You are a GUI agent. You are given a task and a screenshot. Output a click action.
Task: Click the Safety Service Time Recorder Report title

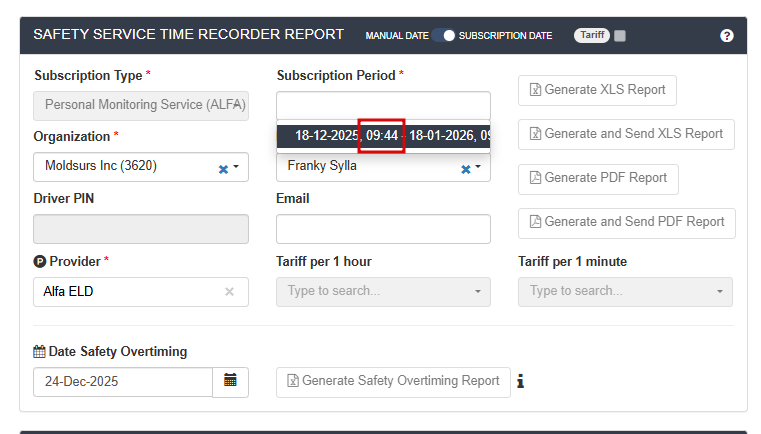(x=188, y=34)
